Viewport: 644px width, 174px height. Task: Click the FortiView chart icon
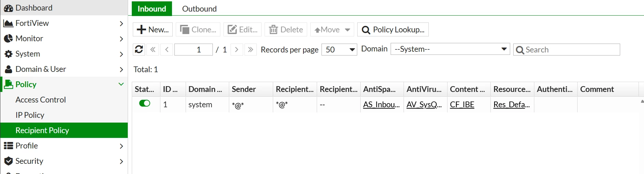coord(9,23)
